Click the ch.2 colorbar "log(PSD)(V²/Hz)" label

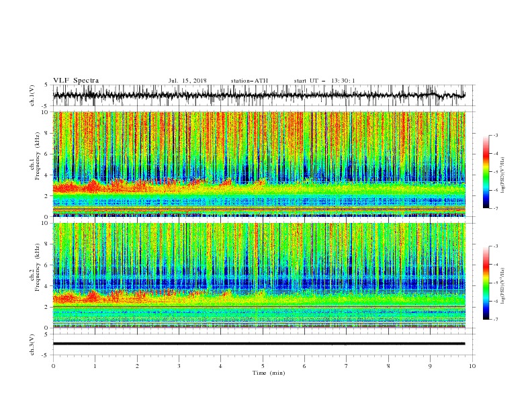[x=503, y=286]
